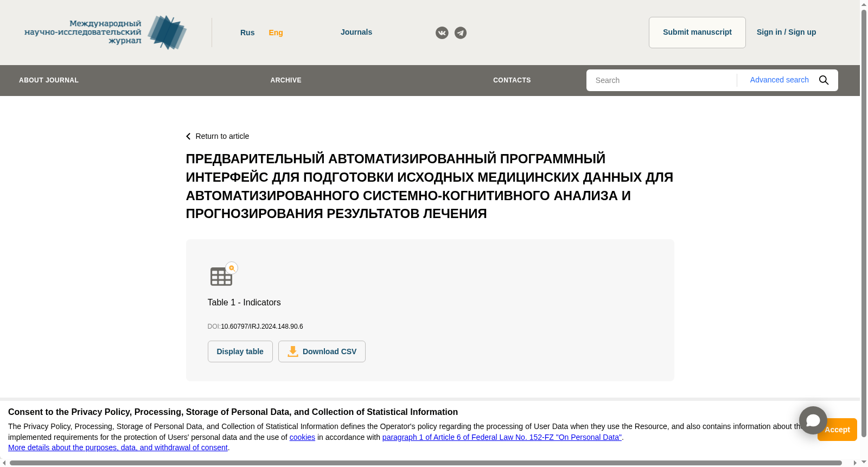Focus the Search input field

[x=662, y=80]
